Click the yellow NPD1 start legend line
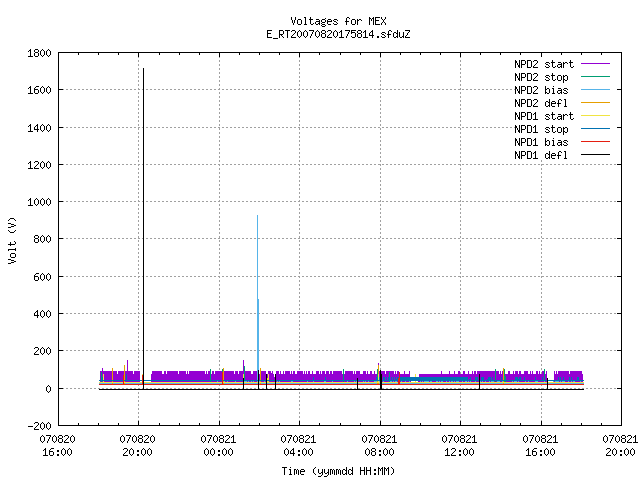The image size is (640, 480). tap(595, 116)
